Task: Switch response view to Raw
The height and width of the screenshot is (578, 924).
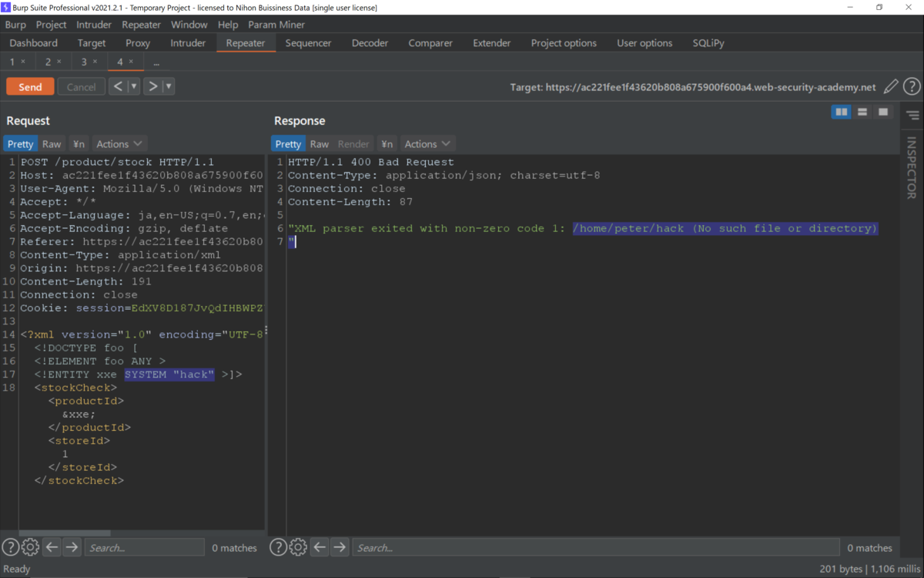Action: (320, 144)
